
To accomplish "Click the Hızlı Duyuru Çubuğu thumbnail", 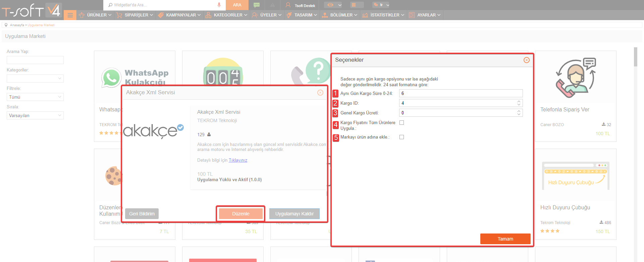I will point(576,176).
